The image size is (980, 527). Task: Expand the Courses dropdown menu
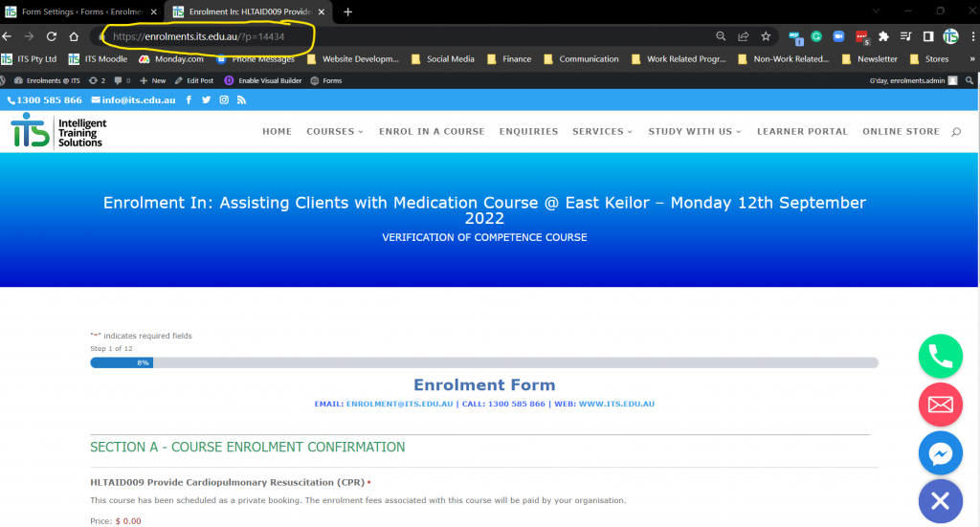click(x=334, y=131)
